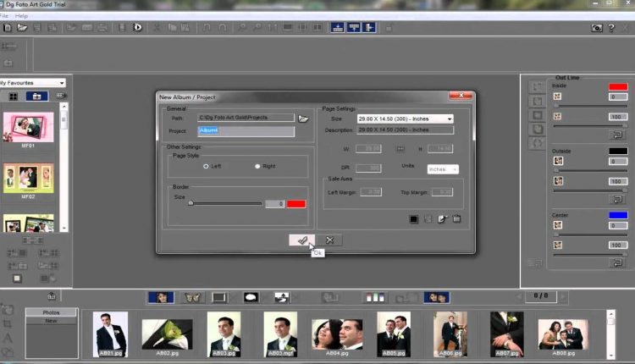Click the Project name input field

point(246,131)
